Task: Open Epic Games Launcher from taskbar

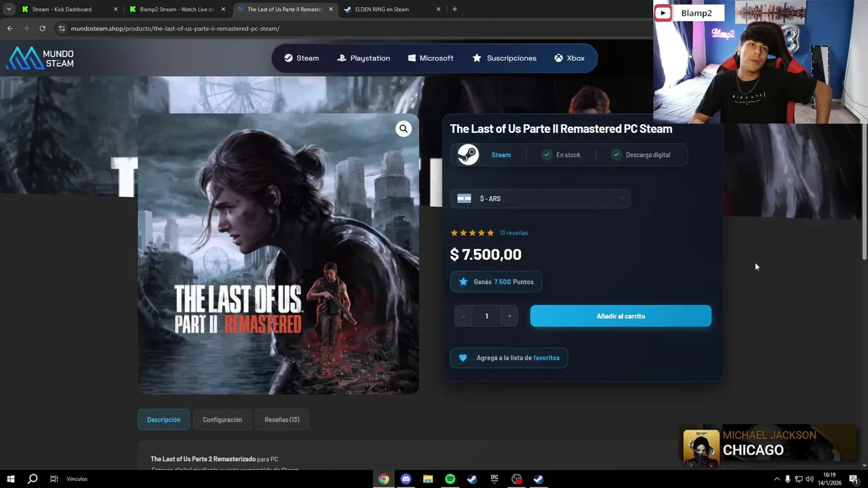Action: [494, 479]
